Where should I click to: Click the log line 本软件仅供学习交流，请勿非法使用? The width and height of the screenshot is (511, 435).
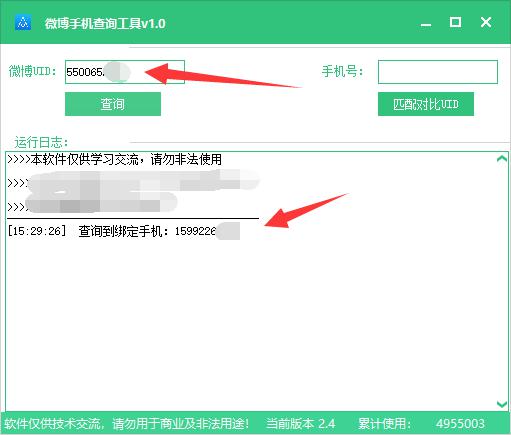tap(115, 160)
